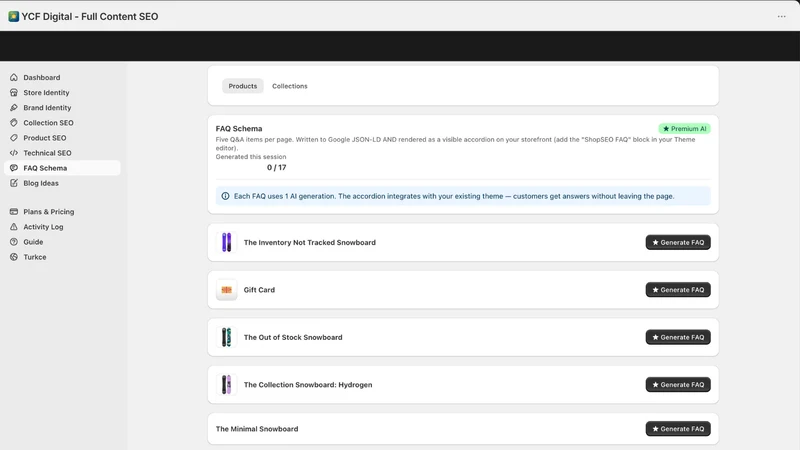Click 'The Inventory Not Tracked Snowboard' product name

tap(310, 242)
